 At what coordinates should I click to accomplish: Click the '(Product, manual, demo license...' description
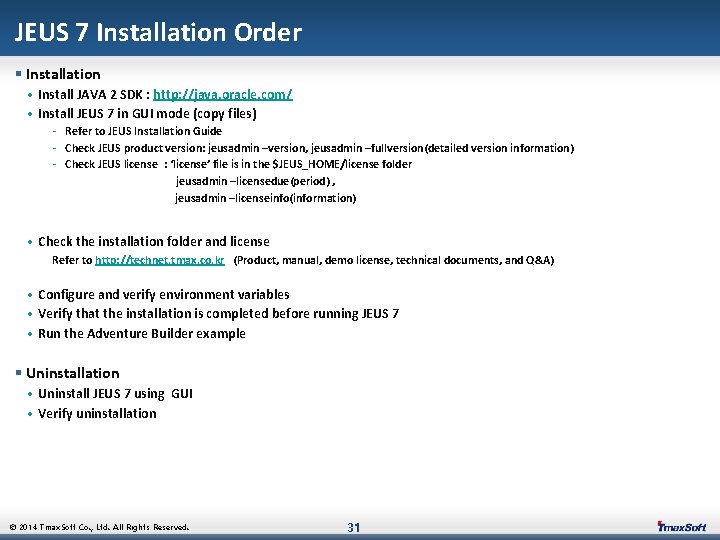click(394, 260)
